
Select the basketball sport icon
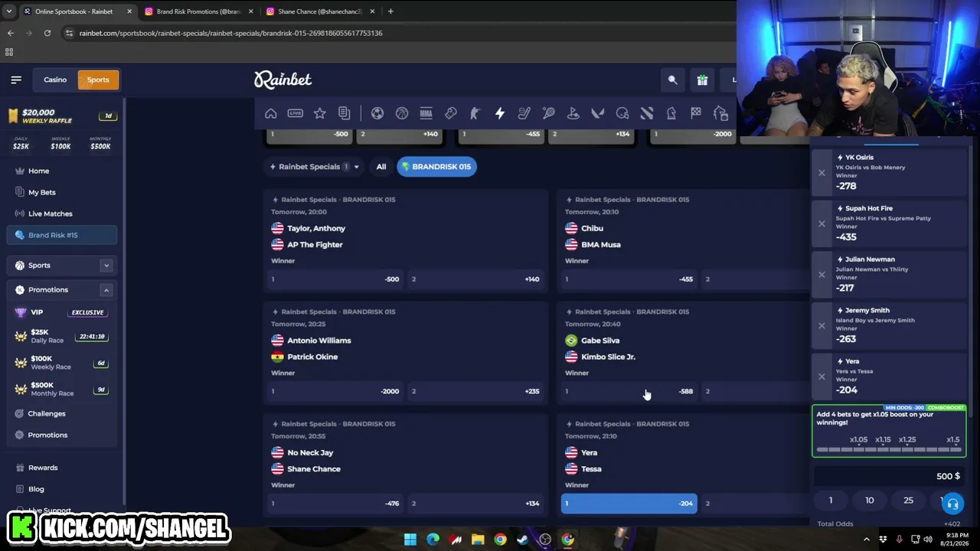(x=402, y=113)
